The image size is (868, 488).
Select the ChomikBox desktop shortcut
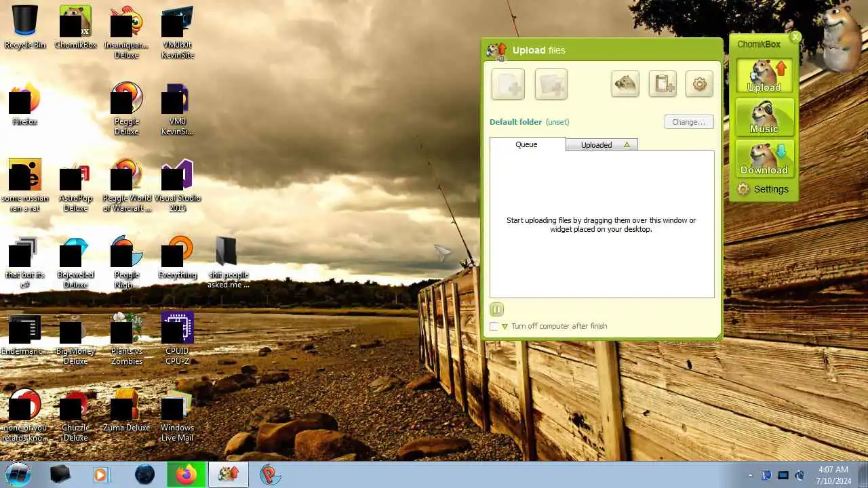75,28
